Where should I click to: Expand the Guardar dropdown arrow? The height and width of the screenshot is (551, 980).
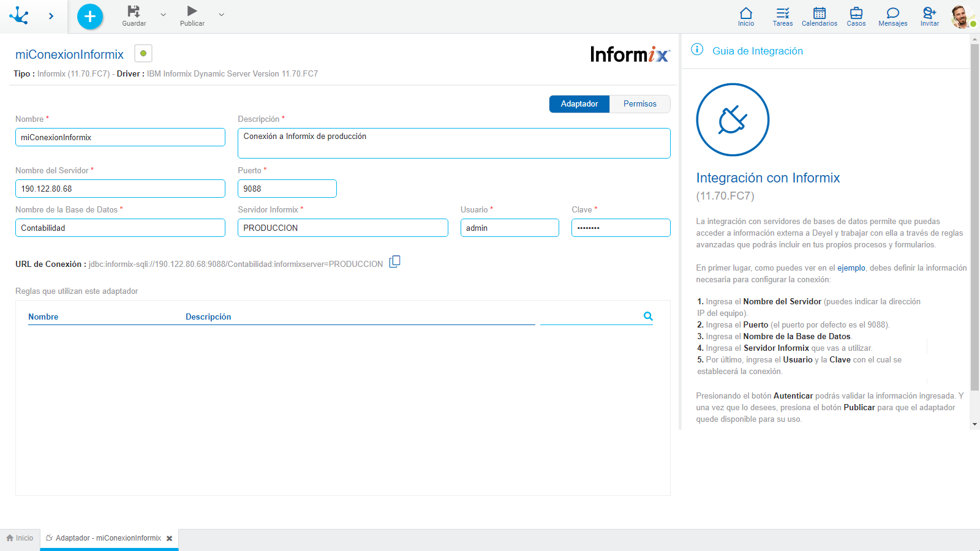163,15
